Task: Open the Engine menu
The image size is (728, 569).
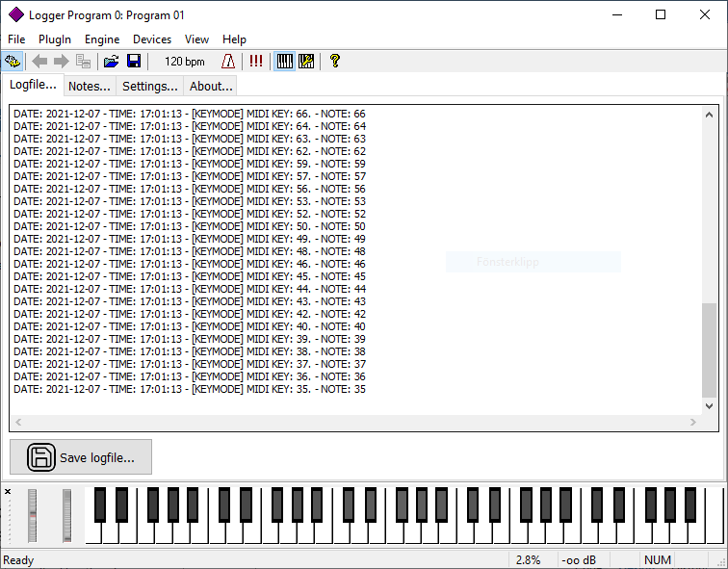Action: click(102, 39)
